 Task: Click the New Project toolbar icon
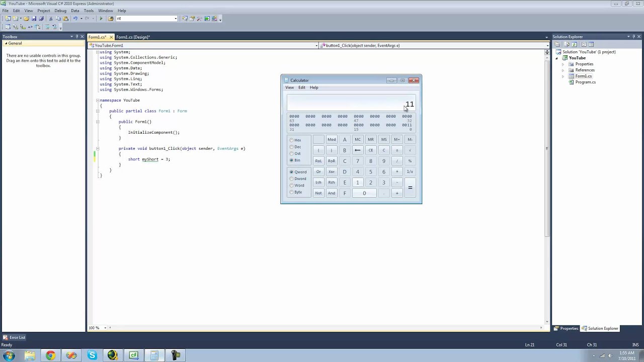8,19
